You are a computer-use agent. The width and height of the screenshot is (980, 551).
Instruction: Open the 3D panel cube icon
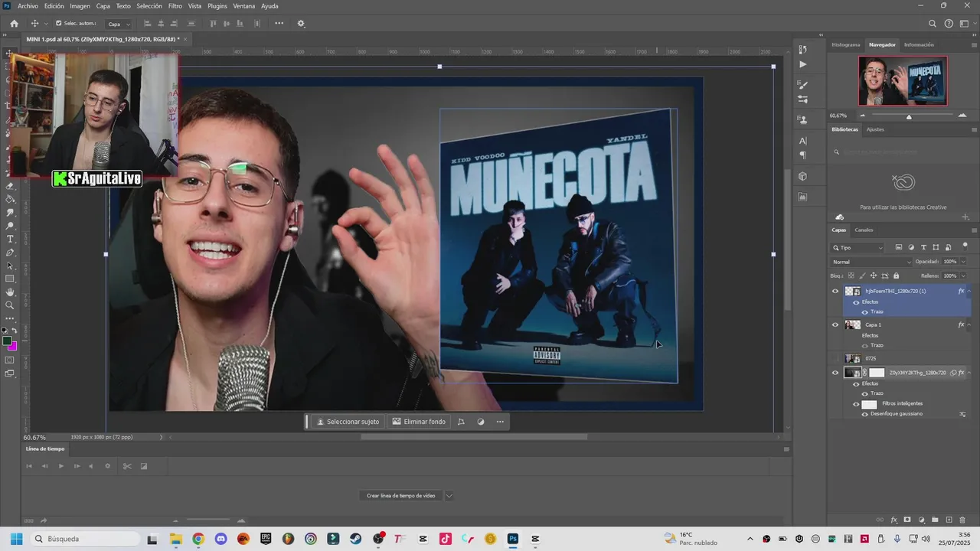coord(802,176)
